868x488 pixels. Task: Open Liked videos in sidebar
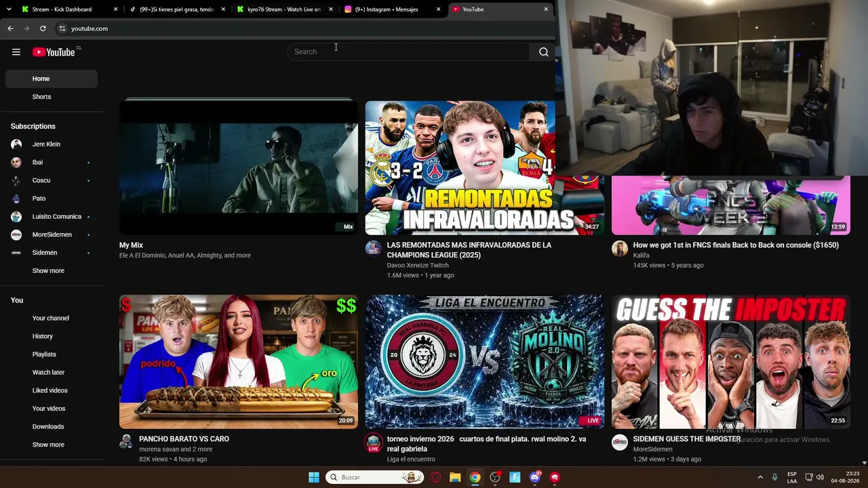click(x=52, y=390)
